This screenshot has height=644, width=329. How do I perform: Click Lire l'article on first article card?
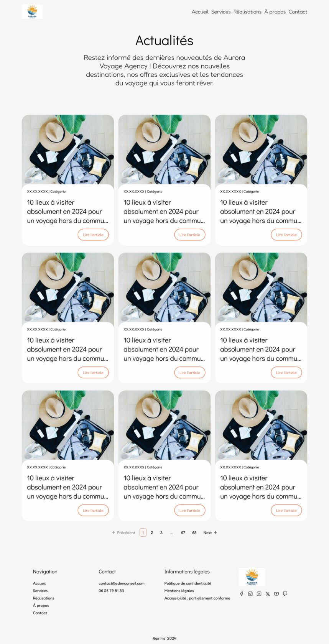tap(93, 235)
